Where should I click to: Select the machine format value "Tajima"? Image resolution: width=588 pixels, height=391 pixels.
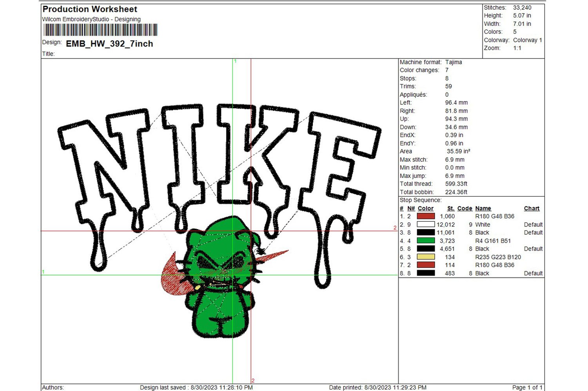coord(454,62)
